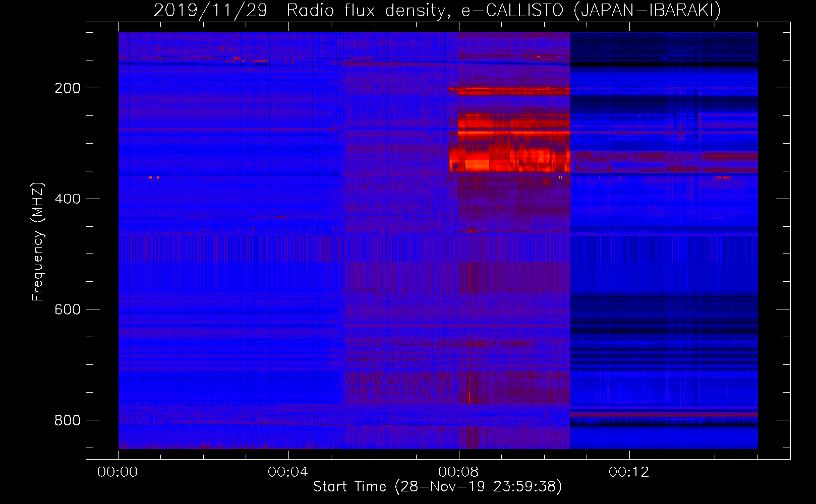Image resolution: width=816 pixels, height=504 pixels.
Task: Click the 00:12 time tick label
Action: coord(629,472)
